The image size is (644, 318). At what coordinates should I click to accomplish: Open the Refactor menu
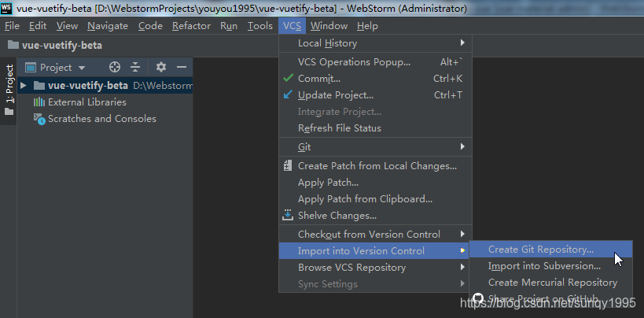(191, 26)
